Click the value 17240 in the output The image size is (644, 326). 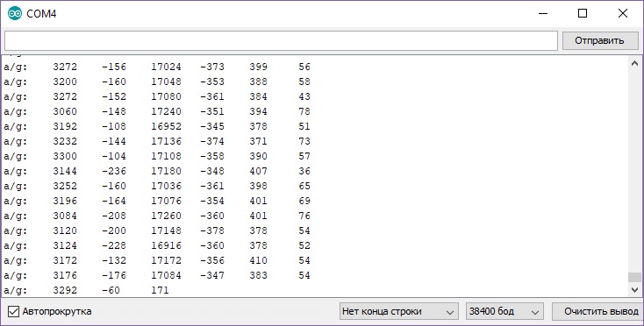point(166,111)
